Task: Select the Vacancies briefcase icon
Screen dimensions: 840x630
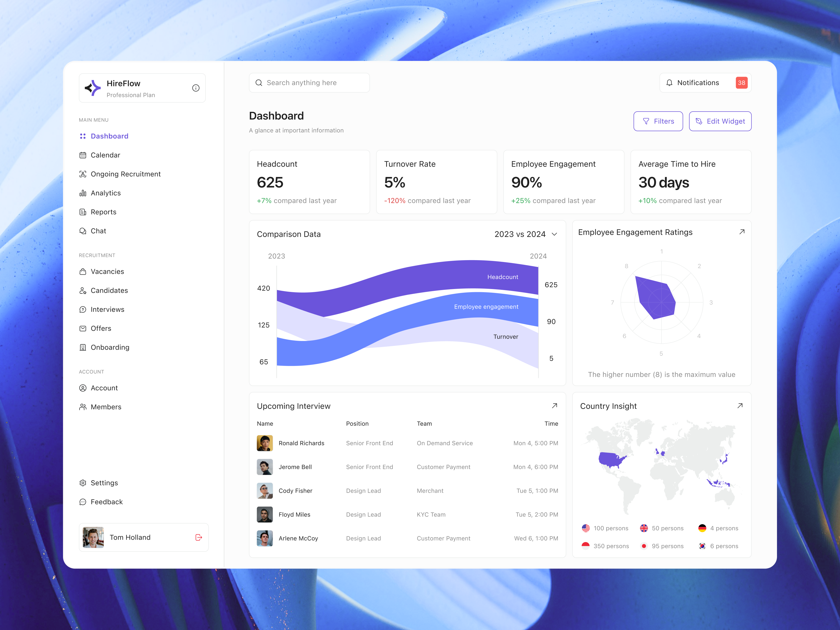Action: (x=83, y=271)
